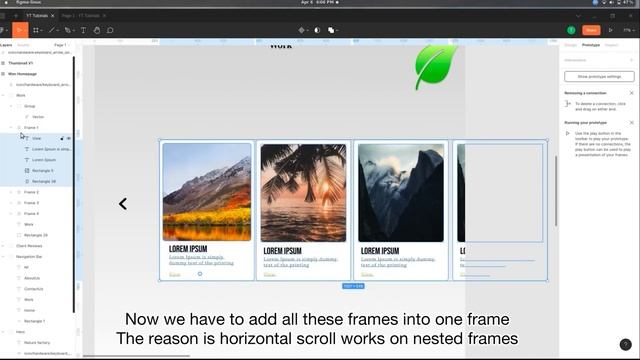Dismiss the Running your prototype tip
This screenshot has height=360, width=640.
coord(631,122)
